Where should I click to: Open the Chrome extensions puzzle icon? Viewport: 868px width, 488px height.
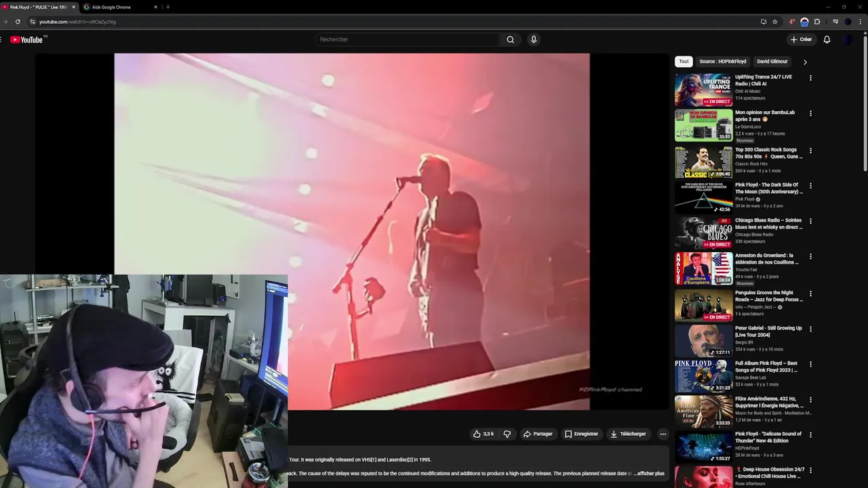point(817,22)
